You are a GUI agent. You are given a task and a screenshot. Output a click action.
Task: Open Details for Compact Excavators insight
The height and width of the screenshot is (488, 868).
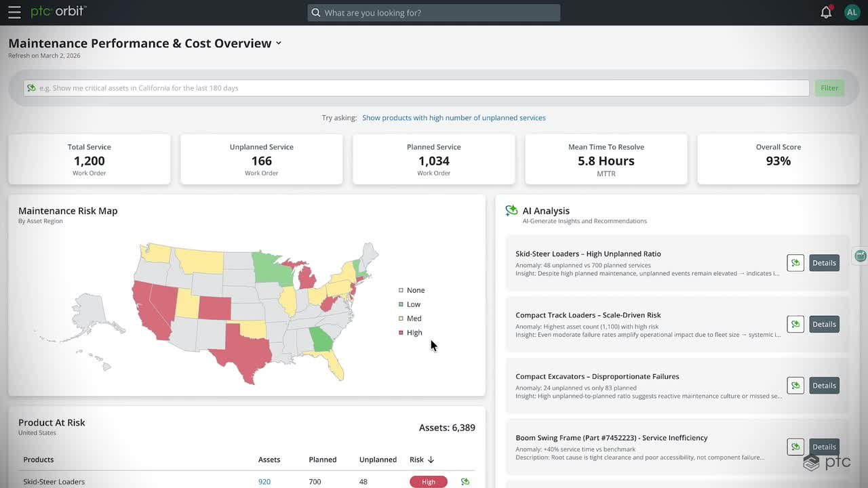click(x=824, y=386)
